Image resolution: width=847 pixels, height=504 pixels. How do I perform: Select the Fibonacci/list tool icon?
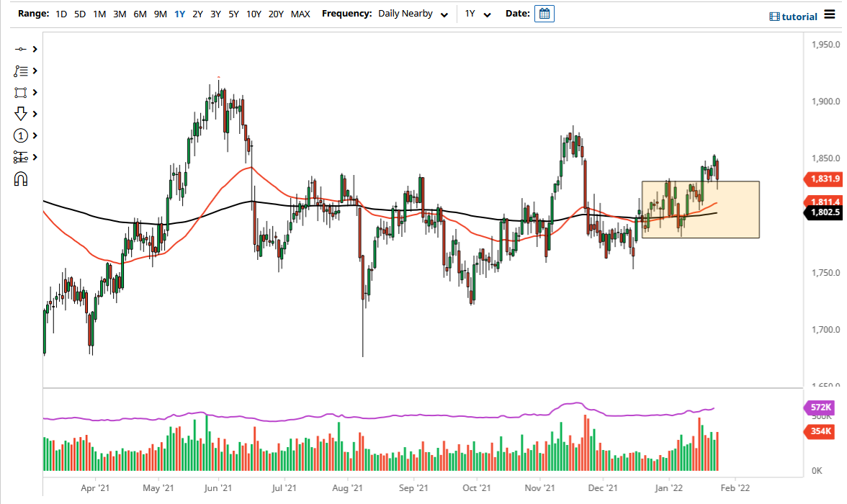point(20,71)
